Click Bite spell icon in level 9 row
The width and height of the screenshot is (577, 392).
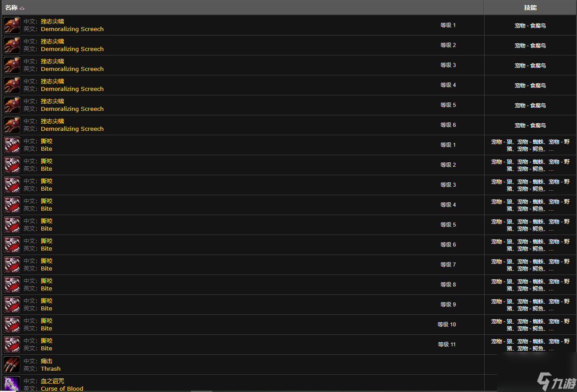point(12,305)
